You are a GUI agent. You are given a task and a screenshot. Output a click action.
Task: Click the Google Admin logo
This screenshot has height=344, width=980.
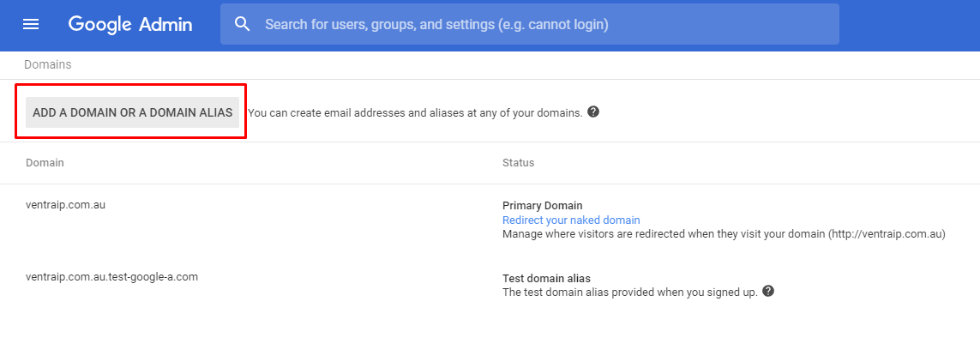(130, 24)
